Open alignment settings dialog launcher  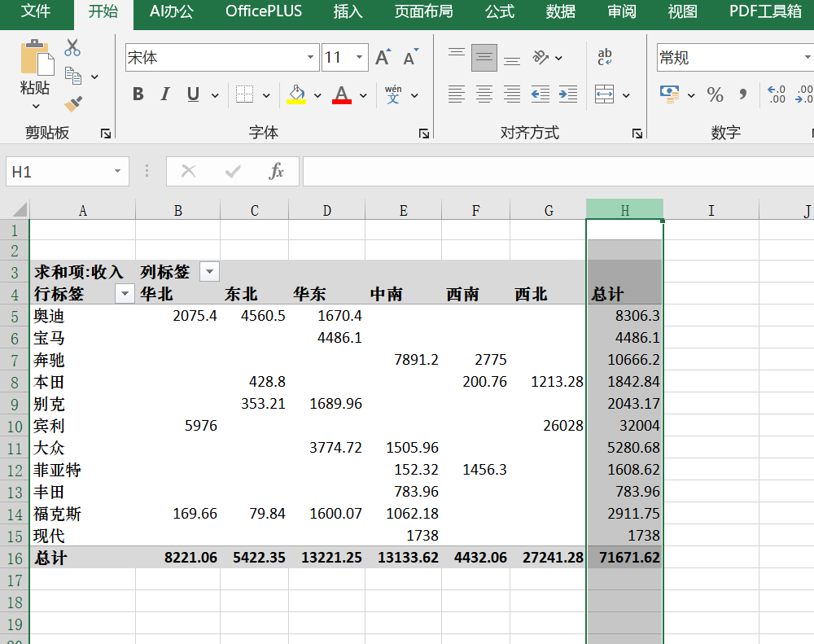(x=637, y=134)
